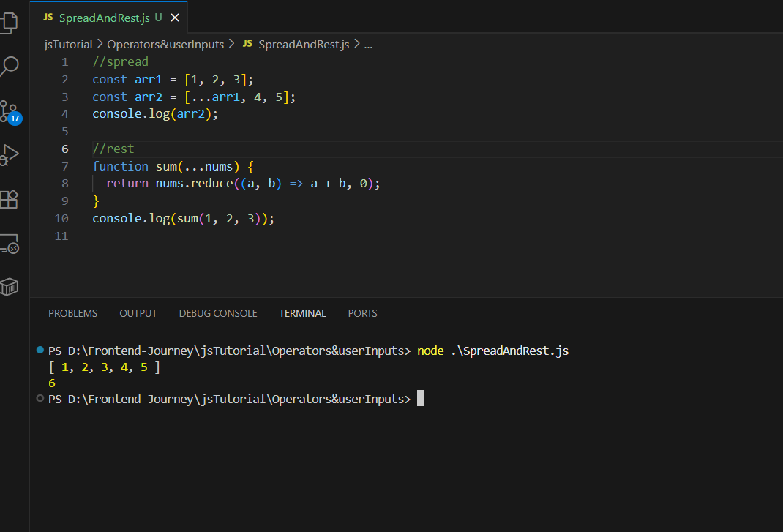
Task: Click the blue command-success dot in terminal
Action: [x=40, y=351]
